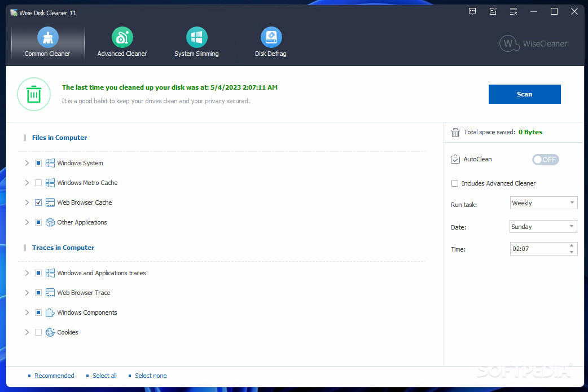Click the Select none link

pos(151,376)
